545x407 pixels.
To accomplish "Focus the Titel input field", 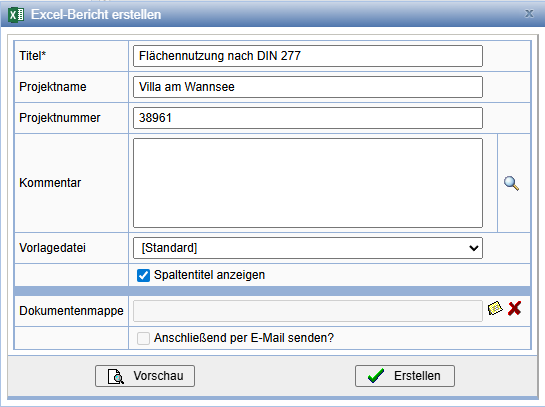I will point(308,56).
